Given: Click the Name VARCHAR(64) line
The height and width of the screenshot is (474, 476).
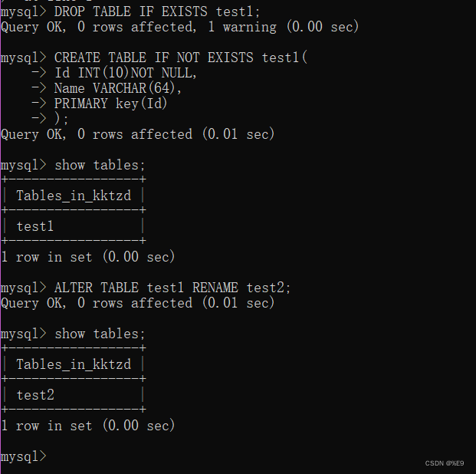Looking at the screenshot, I should [118, 88].
